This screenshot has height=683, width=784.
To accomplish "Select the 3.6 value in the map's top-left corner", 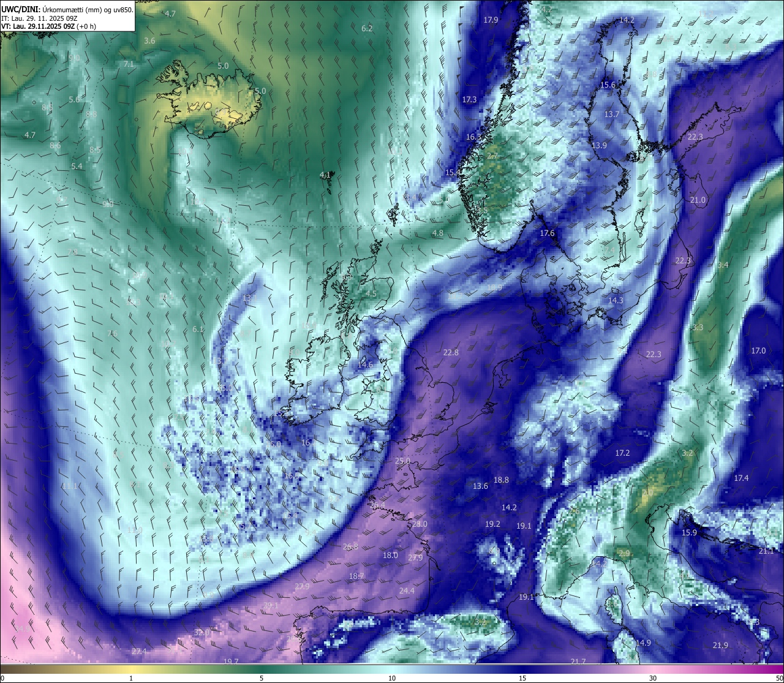I will tap(149, 41).
